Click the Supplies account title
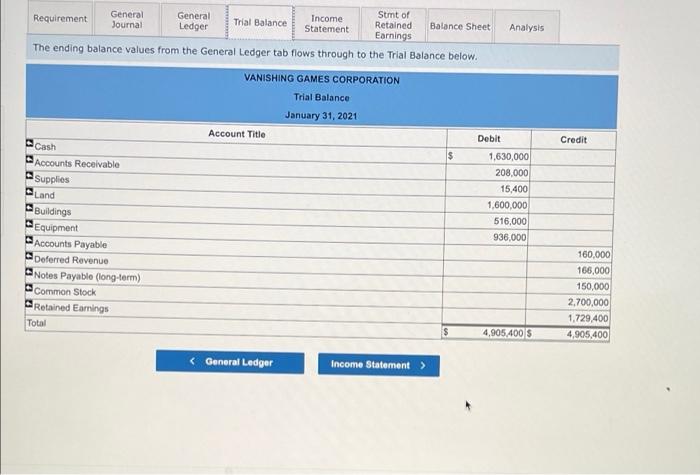 pyautogui.click(x=52, y=179)
